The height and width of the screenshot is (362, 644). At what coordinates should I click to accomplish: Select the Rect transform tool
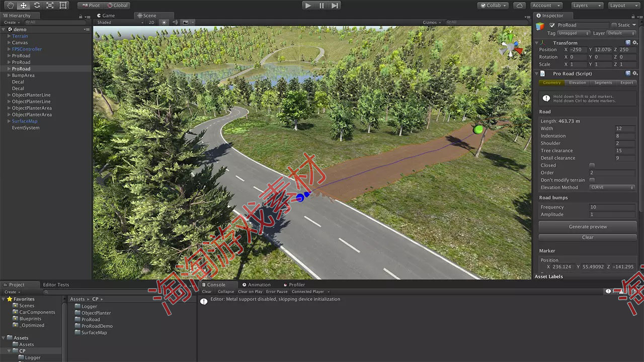coord(63,5)
